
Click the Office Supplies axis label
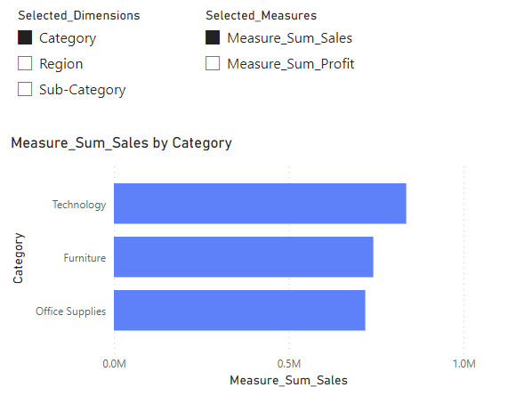pos(71,311)
